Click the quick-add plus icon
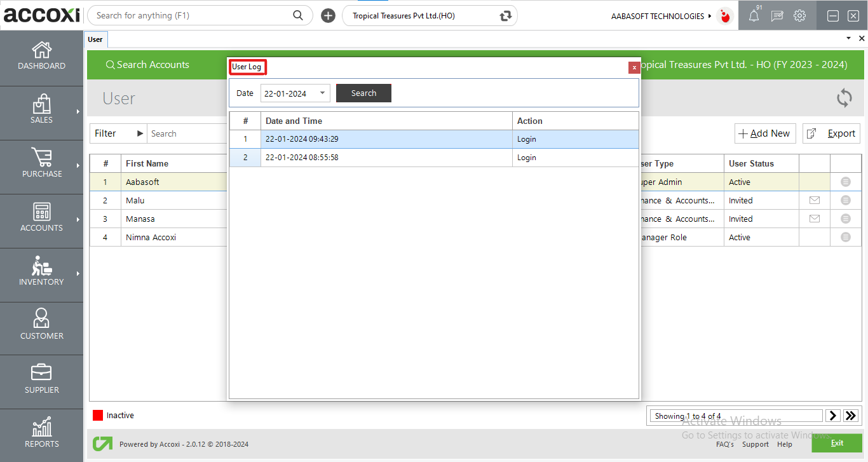This screenshot has height=462, width=868. coord(328,16)
